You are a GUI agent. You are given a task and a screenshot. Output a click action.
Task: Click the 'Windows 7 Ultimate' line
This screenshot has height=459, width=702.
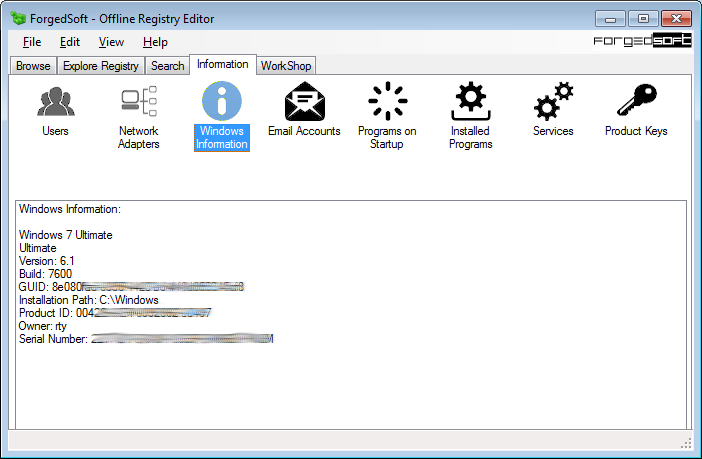tap(66, 235)
